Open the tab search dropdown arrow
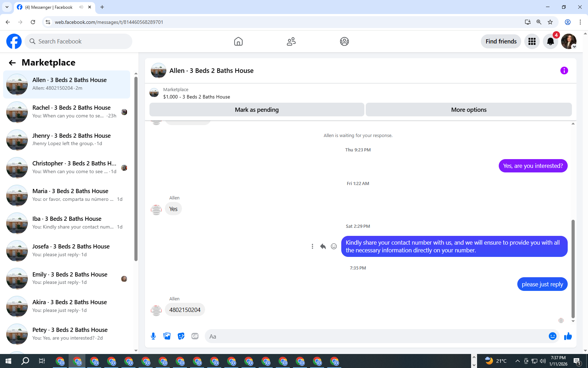The width and height of the screenshot is (588, 368). click(7, 7)
